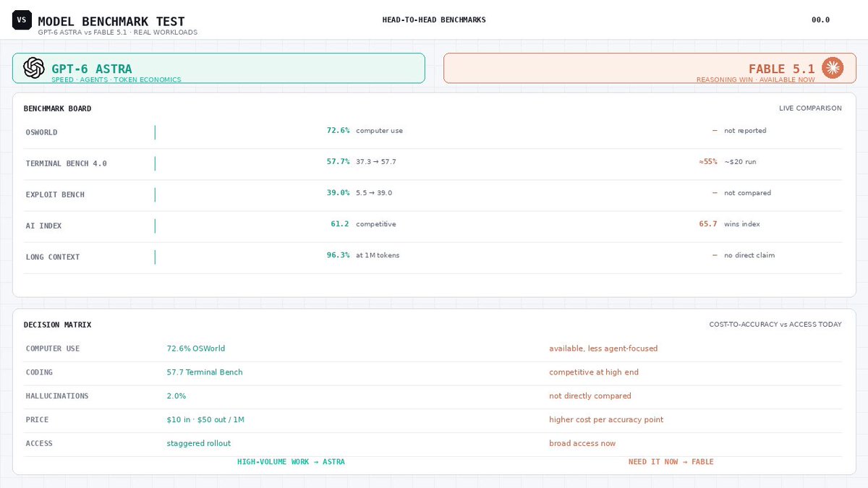Click the '57.7 Terminal Bench' value
868x488 pixels.
coord(205,372)
